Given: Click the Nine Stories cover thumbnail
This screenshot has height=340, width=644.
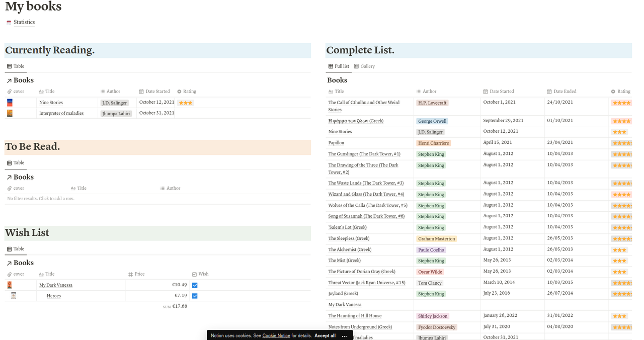Looking at the screenshot, I should coord(10,103).
